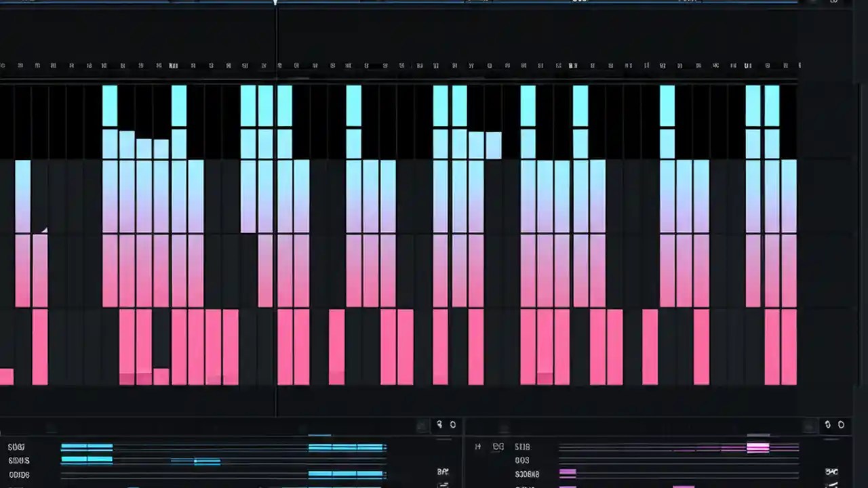Click the blue level bar on the SDUS lane
Viewport: 868px width, 488px height.
(87, 460)
